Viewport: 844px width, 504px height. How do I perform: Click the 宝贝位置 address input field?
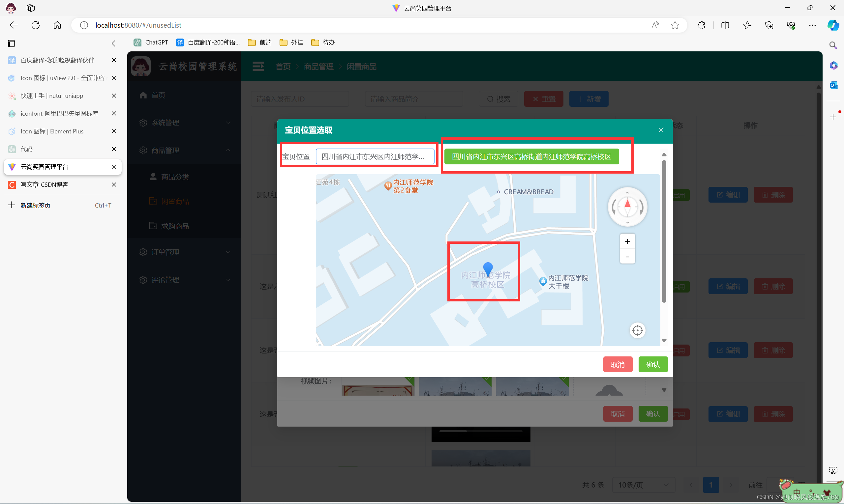tap(375, 156)
